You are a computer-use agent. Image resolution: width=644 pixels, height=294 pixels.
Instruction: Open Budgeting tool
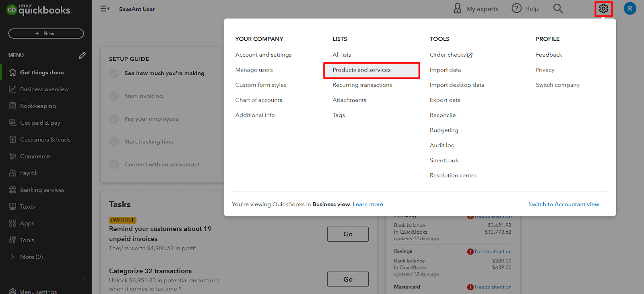click(x=444, y=130)
